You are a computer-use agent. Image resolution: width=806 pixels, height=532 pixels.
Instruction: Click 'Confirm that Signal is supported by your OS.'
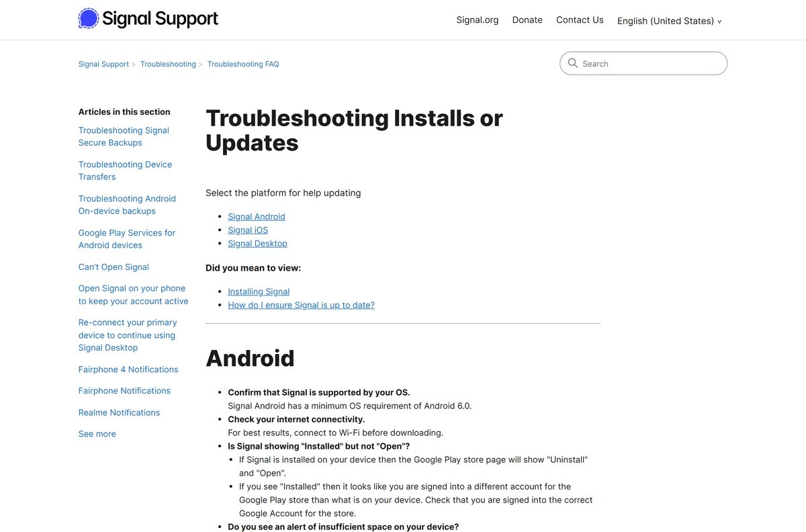[x=319, y=392]
